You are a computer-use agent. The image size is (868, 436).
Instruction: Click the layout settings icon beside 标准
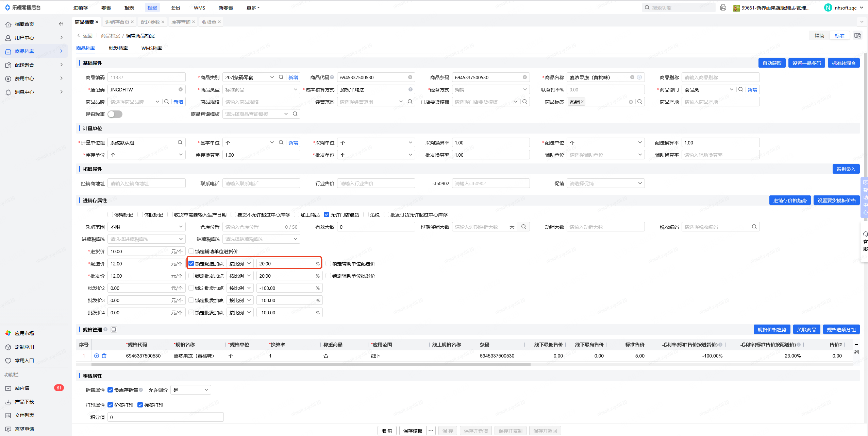click(858, 36)
